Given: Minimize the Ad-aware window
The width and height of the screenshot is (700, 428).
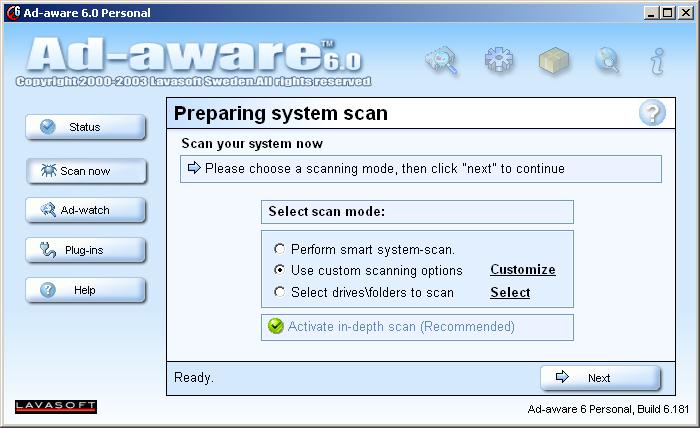Looking at the screenshot, I should point(651,13).
